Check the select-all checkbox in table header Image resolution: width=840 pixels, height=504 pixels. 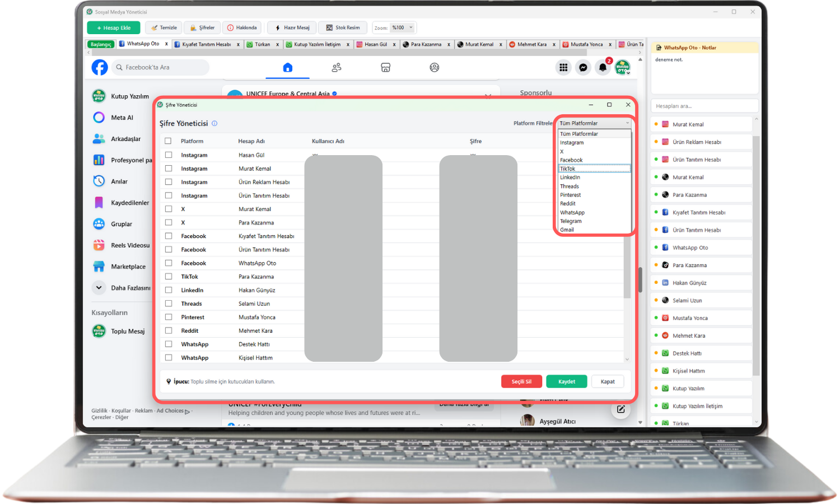(x=168, y=141)
